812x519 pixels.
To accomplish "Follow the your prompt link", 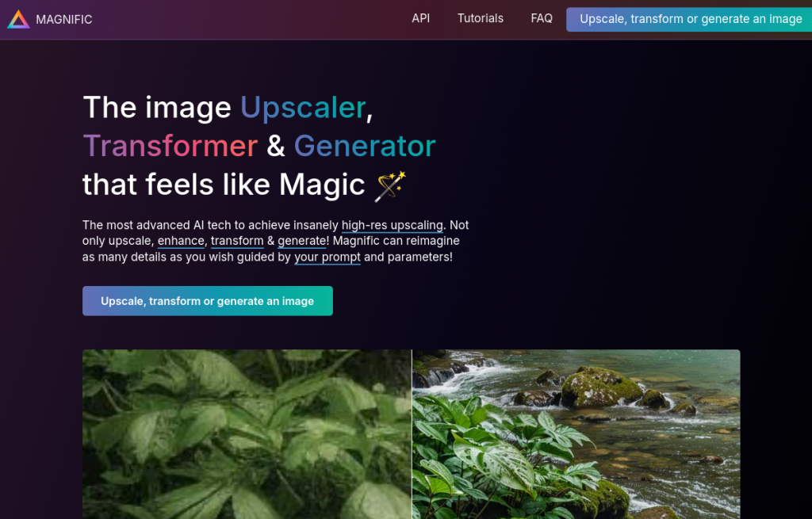I will [x=327, y=258].
